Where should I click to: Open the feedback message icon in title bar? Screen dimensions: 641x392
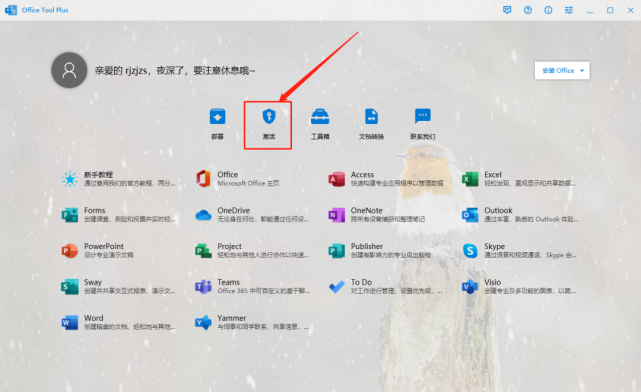click(507, 10)
